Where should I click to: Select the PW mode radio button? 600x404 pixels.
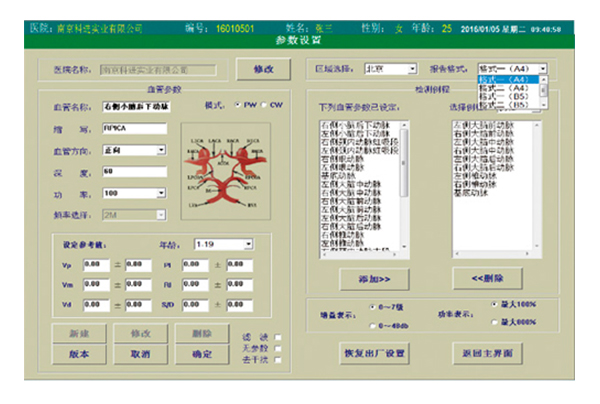(238, 104)
